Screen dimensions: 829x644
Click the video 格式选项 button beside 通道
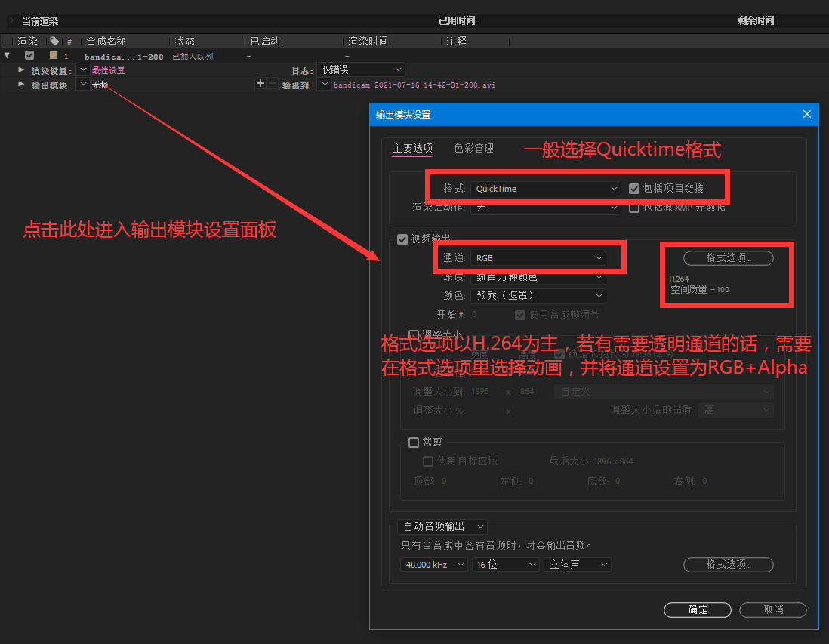[x=728, y=258]
